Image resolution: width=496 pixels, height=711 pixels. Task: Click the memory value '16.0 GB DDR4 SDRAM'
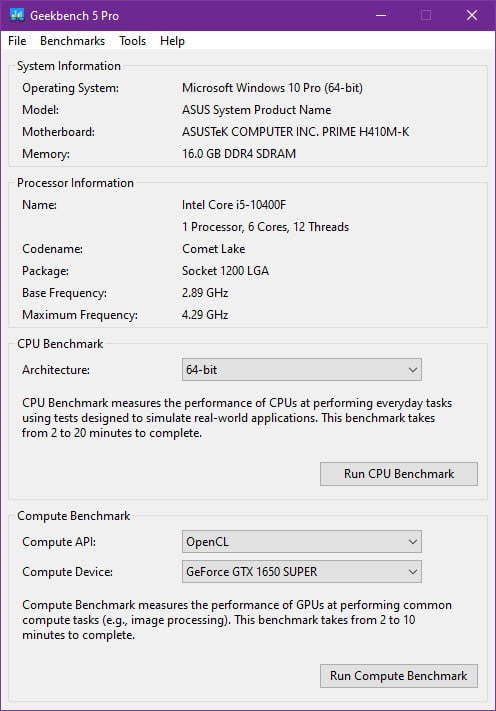pos(239,154)
